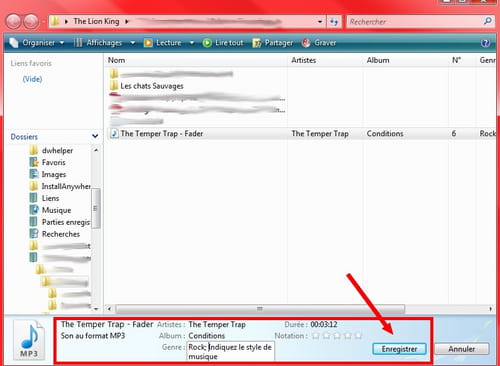The image size is (500, 366).
Task: Set rating with the third Notation star
Action: click(x=337, y=335)
